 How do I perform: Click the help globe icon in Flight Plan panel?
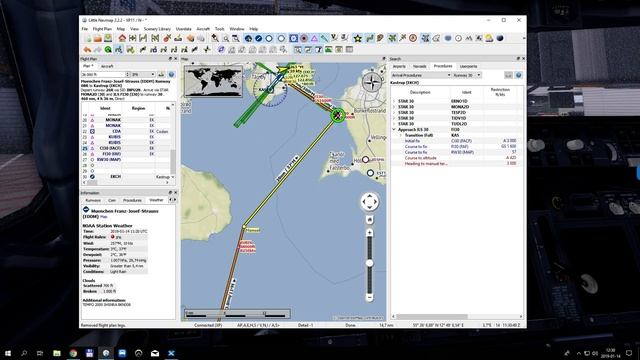tap(171, 75)
